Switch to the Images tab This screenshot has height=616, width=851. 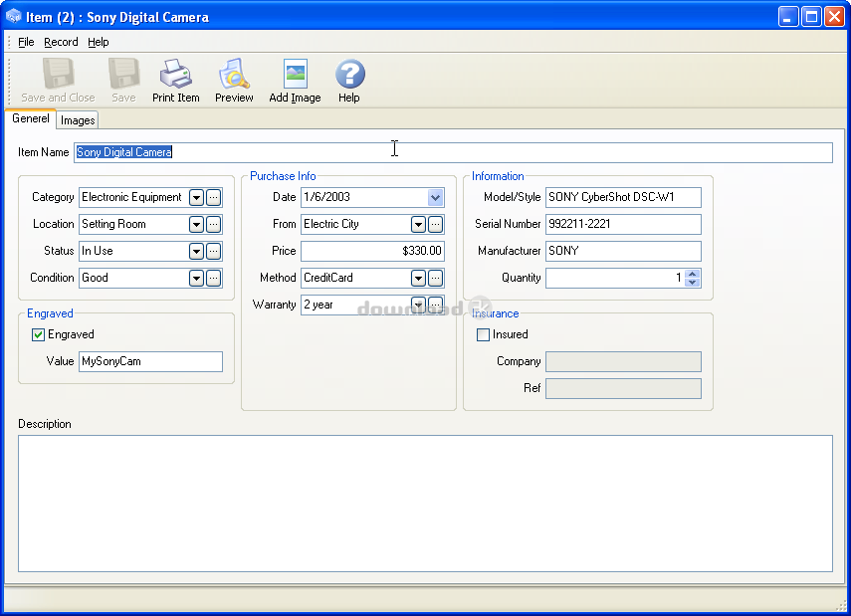(78, 120)
